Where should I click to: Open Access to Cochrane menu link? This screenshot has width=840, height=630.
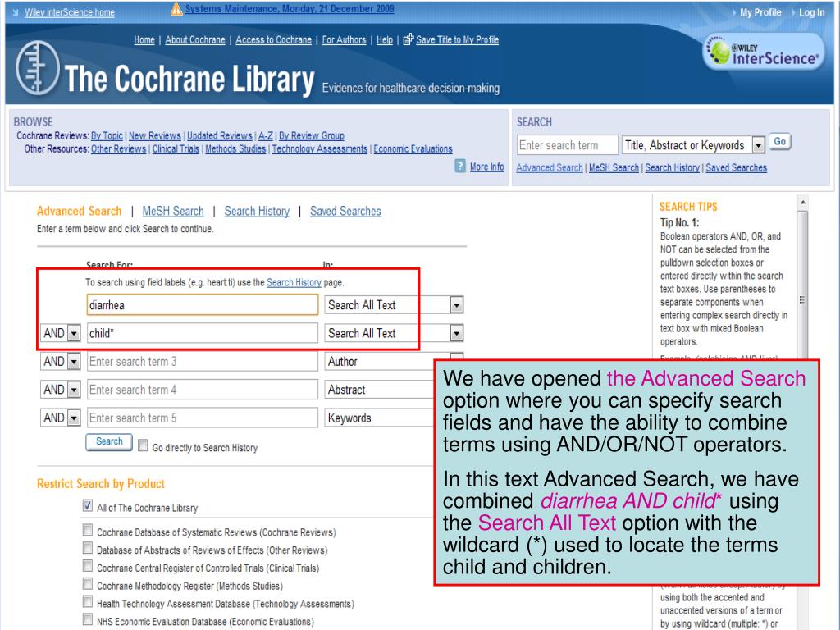tap(274, 39)
